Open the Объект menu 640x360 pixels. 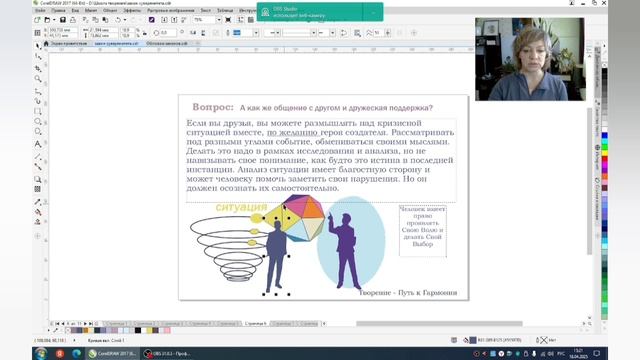click(110, 10)
